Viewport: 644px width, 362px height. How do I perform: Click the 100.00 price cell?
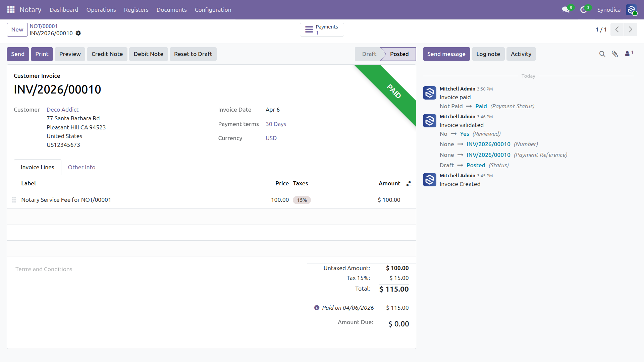tap(280, 200)
